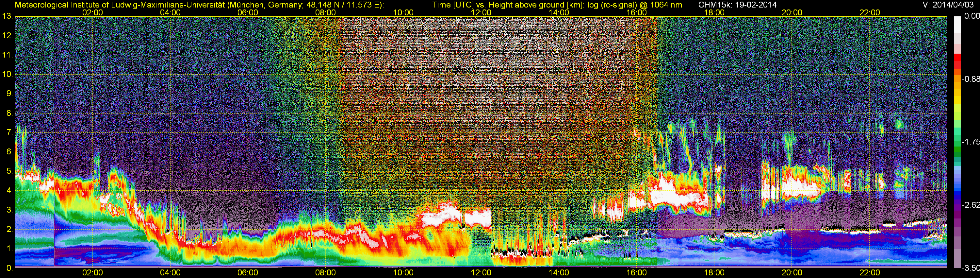Click the 04:00 label on the upper time axis

pyautogui.click(x=170, y=12)
